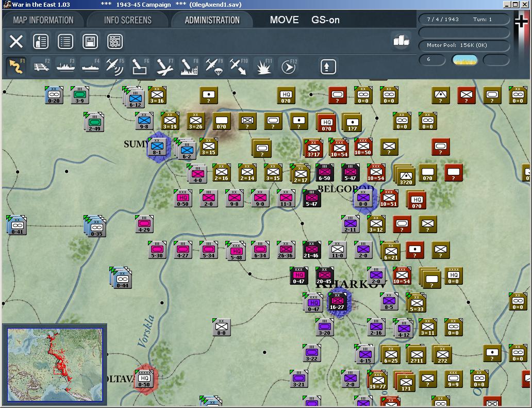Select the red Soviet 10=50 unit
The image size is (532, 408).
[x=363, y=147]
